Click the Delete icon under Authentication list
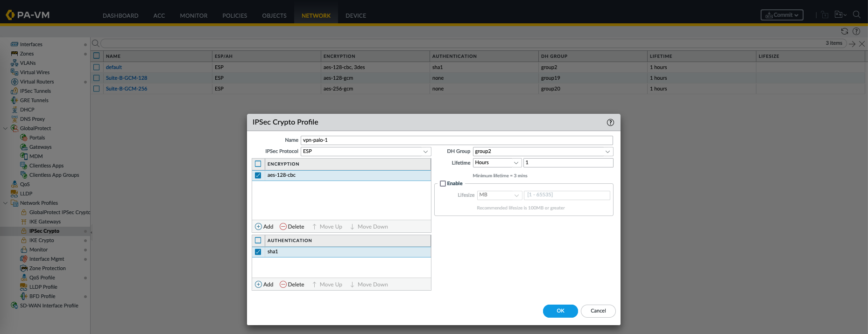868x334 pixels. 283,285
